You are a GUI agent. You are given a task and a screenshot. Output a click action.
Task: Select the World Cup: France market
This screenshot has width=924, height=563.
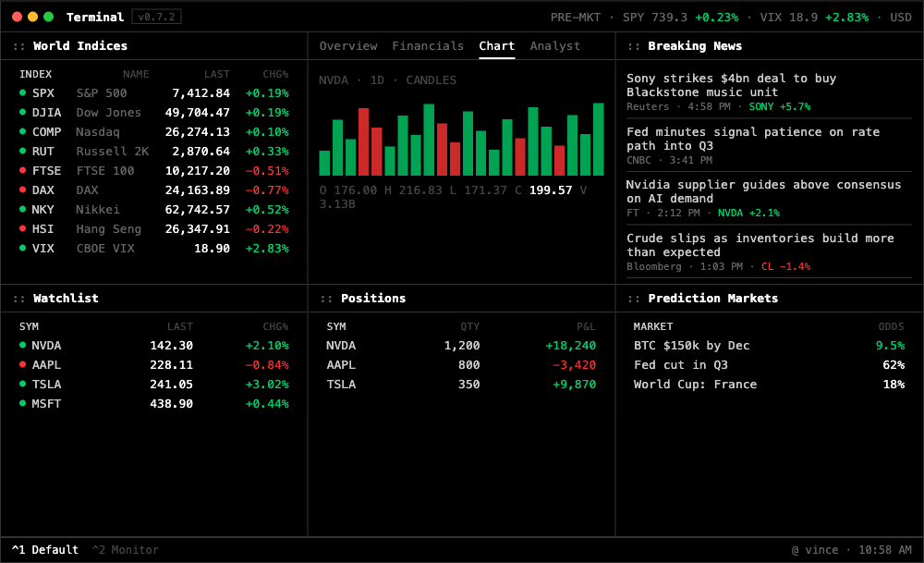point(769,385)
